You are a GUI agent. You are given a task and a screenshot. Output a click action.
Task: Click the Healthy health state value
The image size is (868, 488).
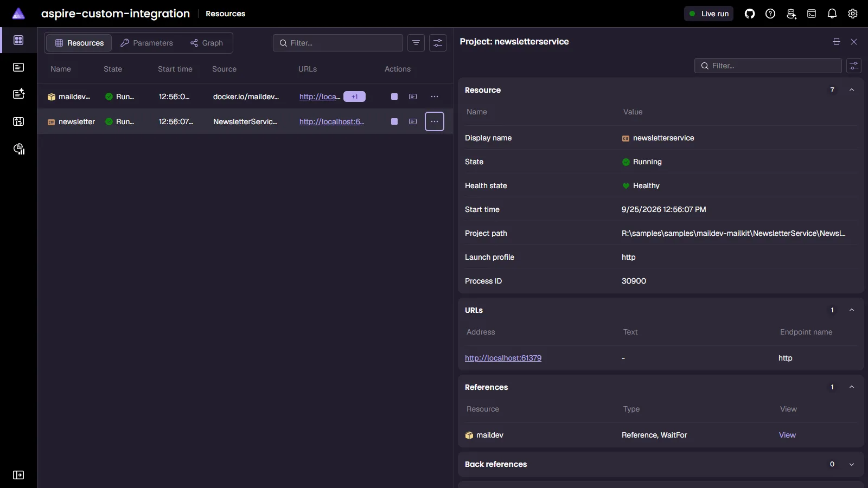[x=641, y=185]
